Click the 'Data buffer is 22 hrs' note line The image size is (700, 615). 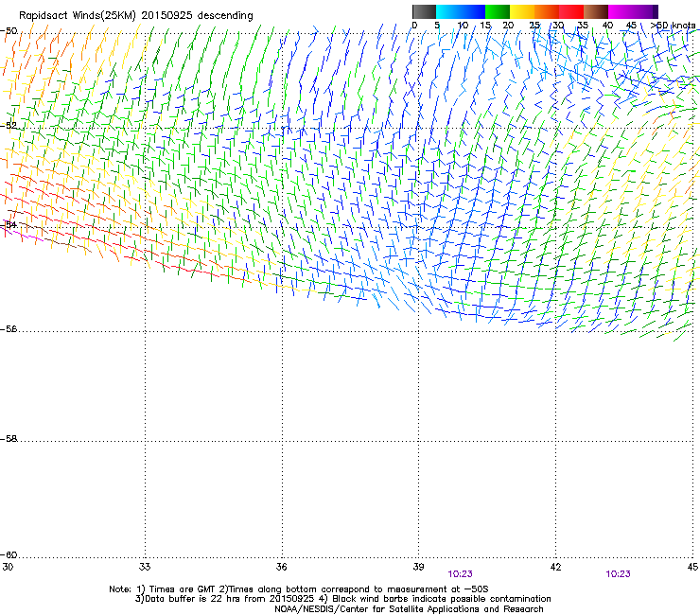(342, 599)
